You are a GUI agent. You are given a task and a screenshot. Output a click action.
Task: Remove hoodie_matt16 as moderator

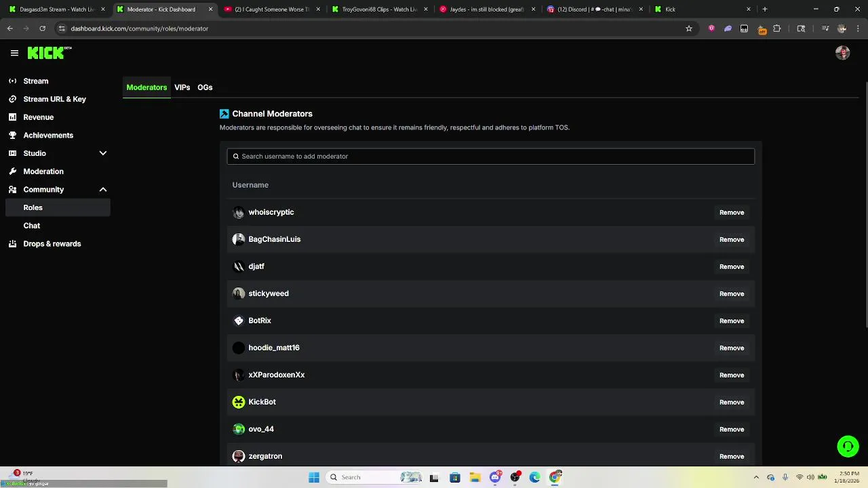[732, 348]
